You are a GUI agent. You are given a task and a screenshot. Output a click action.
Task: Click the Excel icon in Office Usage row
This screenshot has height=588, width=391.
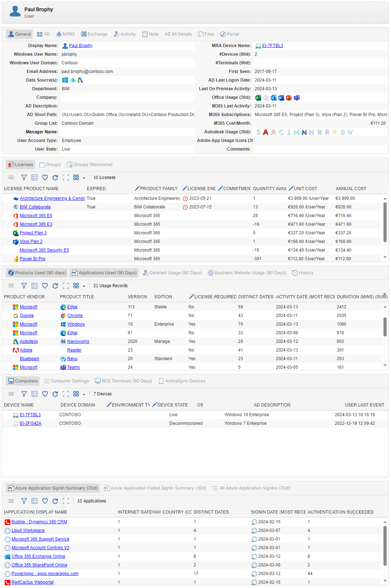(x=258, y=98)
